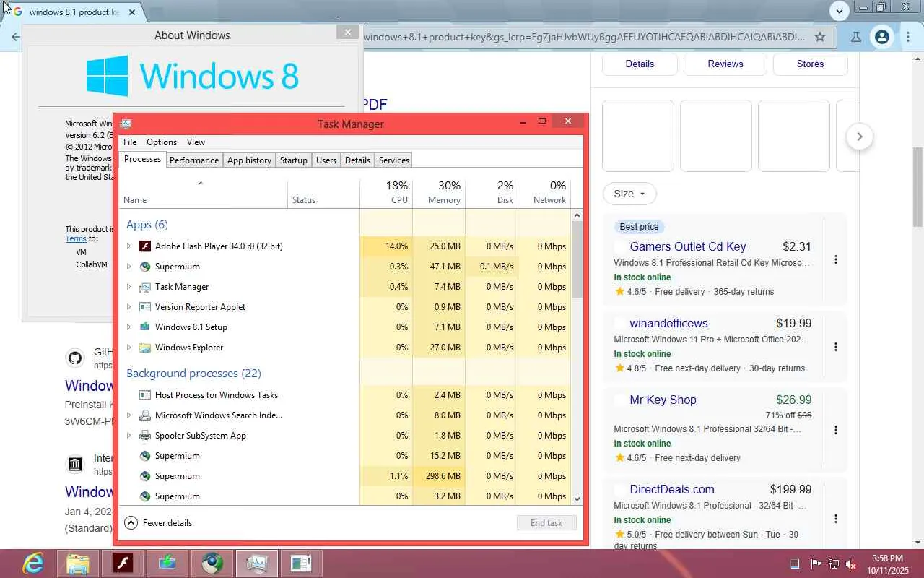Open the View menu in Task Manager
924x578 pixels.
click(x=196, y=142)
